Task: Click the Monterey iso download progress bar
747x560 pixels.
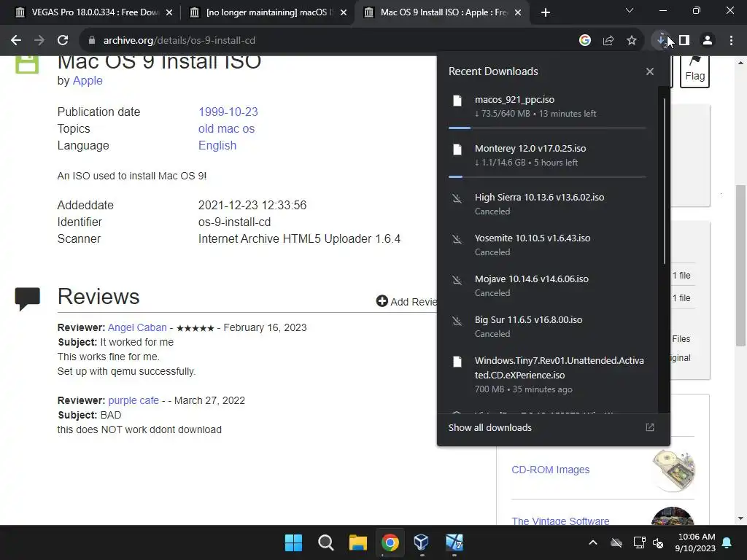Action: (547, 176)
